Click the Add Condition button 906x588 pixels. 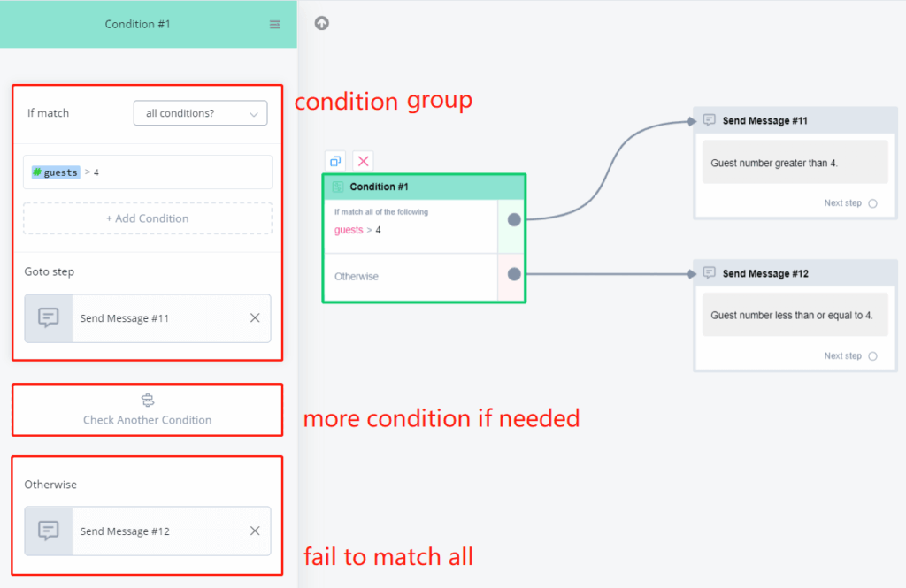point(148,218)
